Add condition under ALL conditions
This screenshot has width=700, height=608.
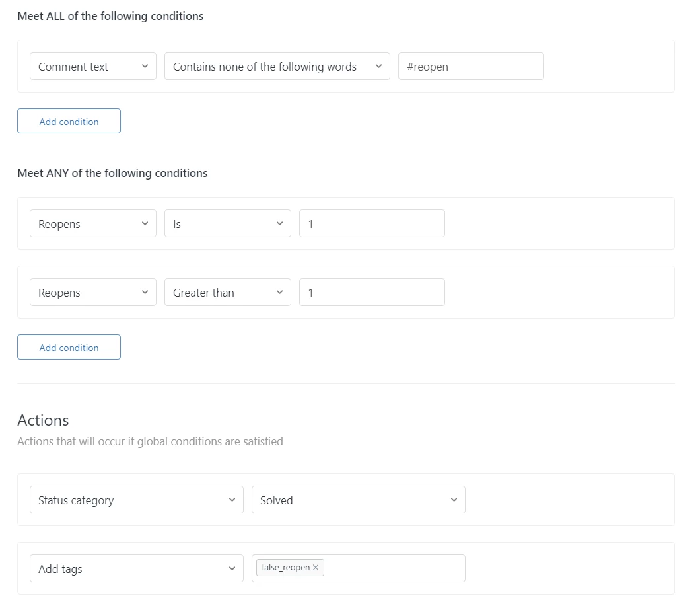69,122
